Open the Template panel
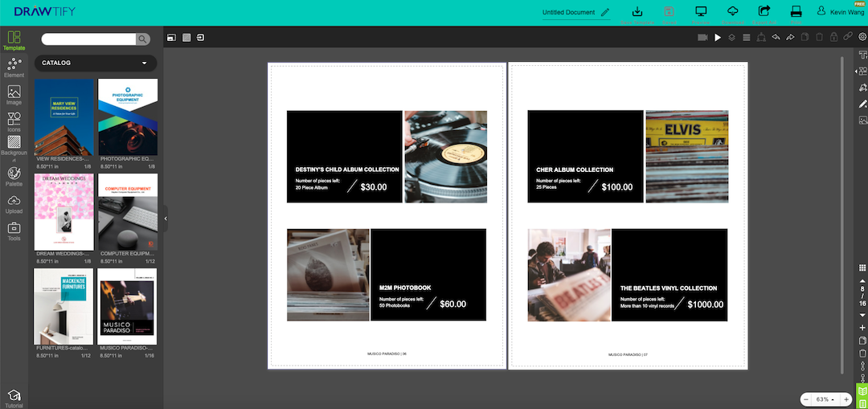Screen dimensions: 868x409 (14, 41)
